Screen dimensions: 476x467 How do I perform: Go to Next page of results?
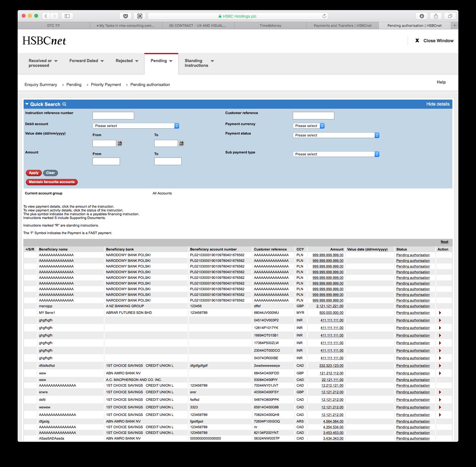pyautogui.click(x=444, y=242)
